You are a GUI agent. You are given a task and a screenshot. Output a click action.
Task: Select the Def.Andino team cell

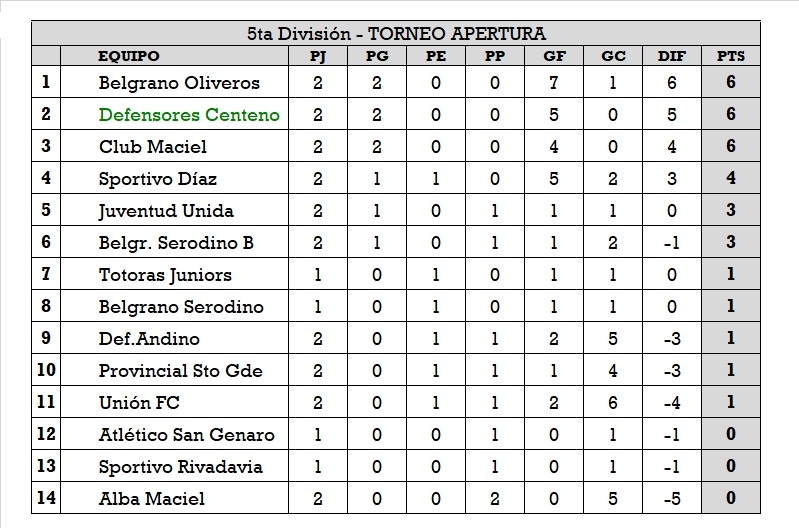pyautogui.click(x=149, y=339)
